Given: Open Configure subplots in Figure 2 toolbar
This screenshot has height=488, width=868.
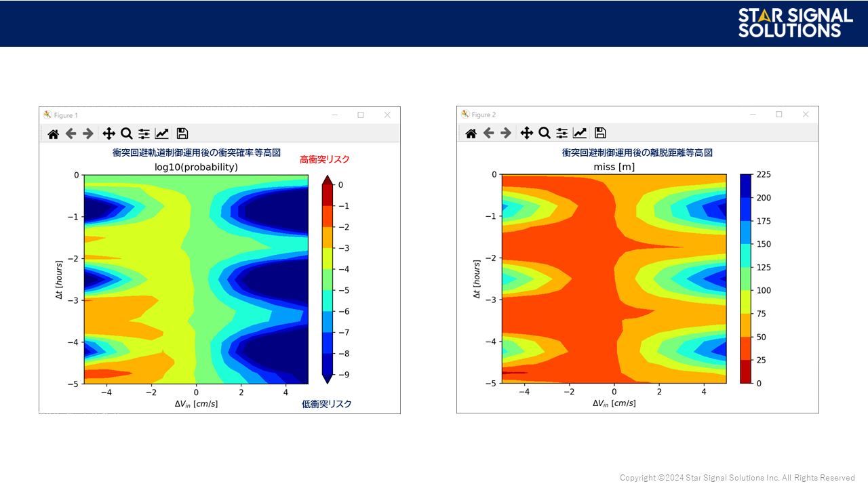Looking at the screenshot, I should (562, 133).
